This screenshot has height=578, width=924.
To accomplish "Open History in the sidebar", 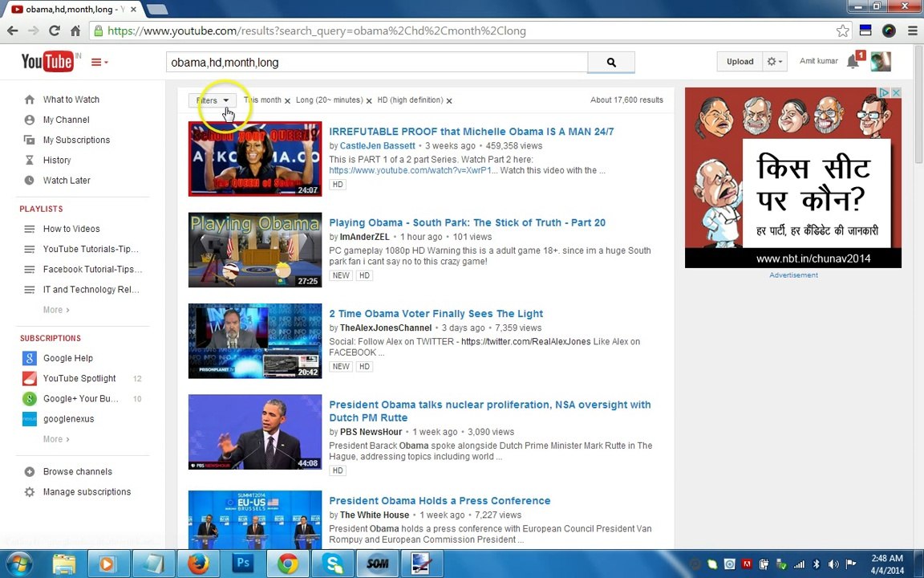I will [x=57, y=160].
